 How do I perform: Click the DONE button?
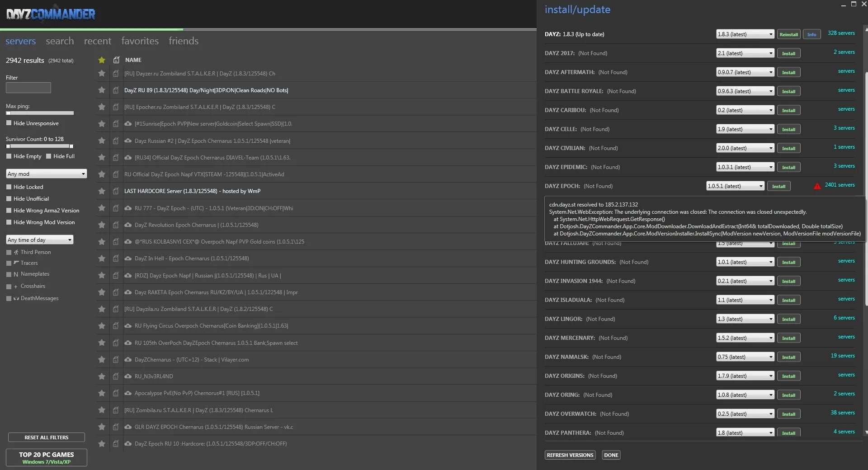tap(611, 455)
